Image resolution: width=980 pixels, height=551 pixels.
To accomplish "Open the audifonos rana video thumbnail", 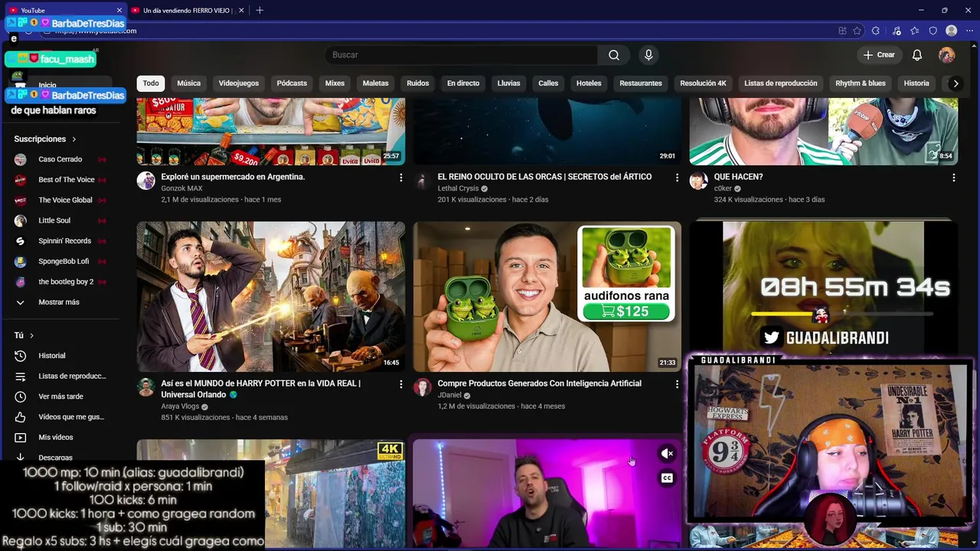I will 547,297.
